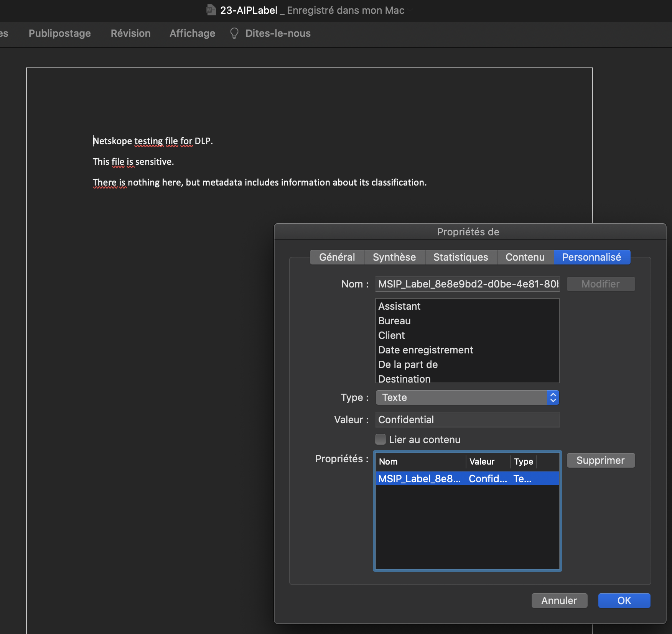The width and height of the screenshot is (672, 634).
Task: Expand the title bar save location chevron
Action: click(410, 11)
